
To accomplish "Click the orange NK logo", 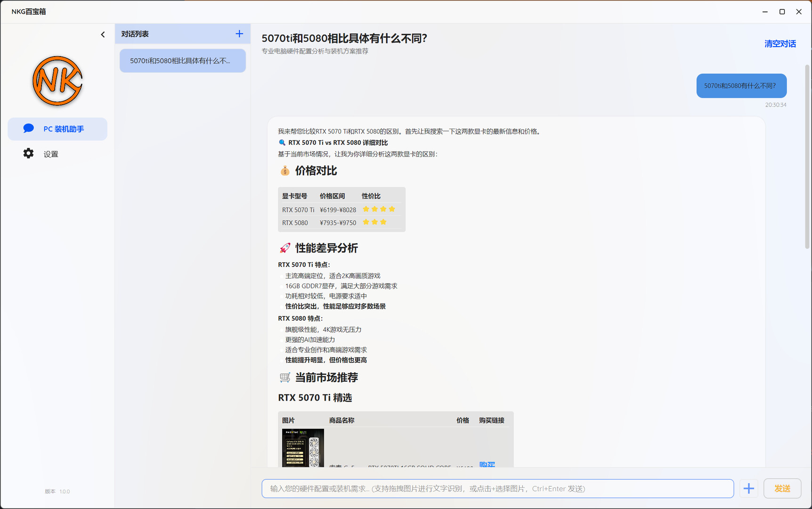I will pyautogui.click(x=57, y=81).
